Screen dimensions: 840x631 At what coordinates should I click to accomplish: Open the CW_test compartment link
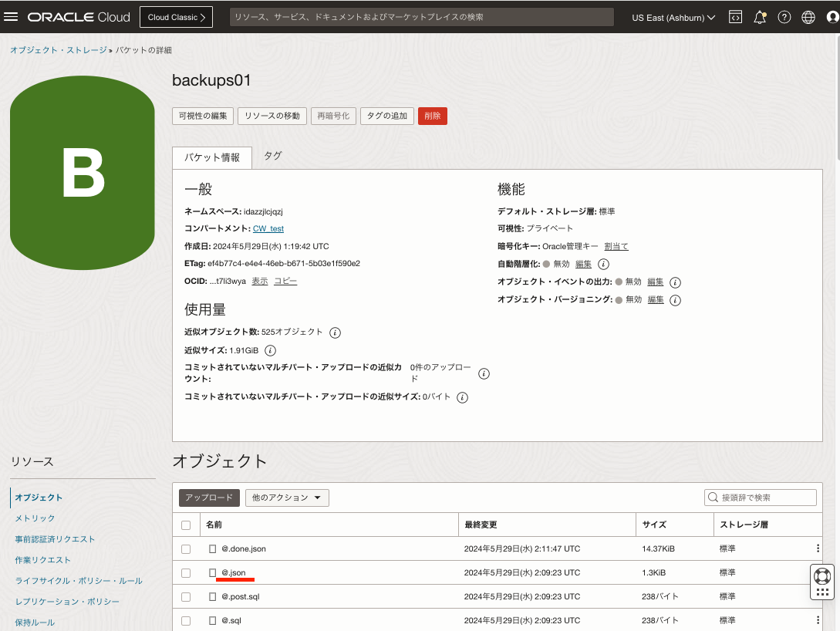click(x=268, y=229)
